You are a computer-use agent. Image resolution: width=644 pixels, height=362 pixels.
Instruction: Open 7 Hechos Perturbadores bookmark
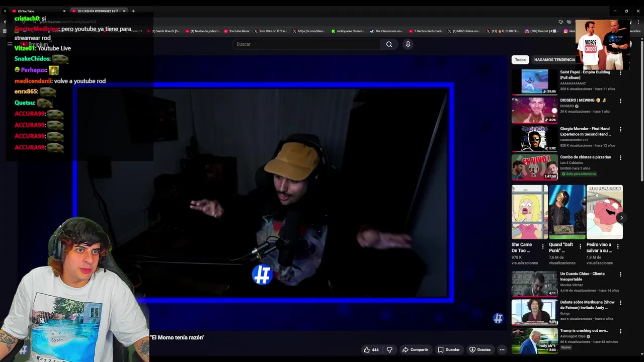click(426, 31)
